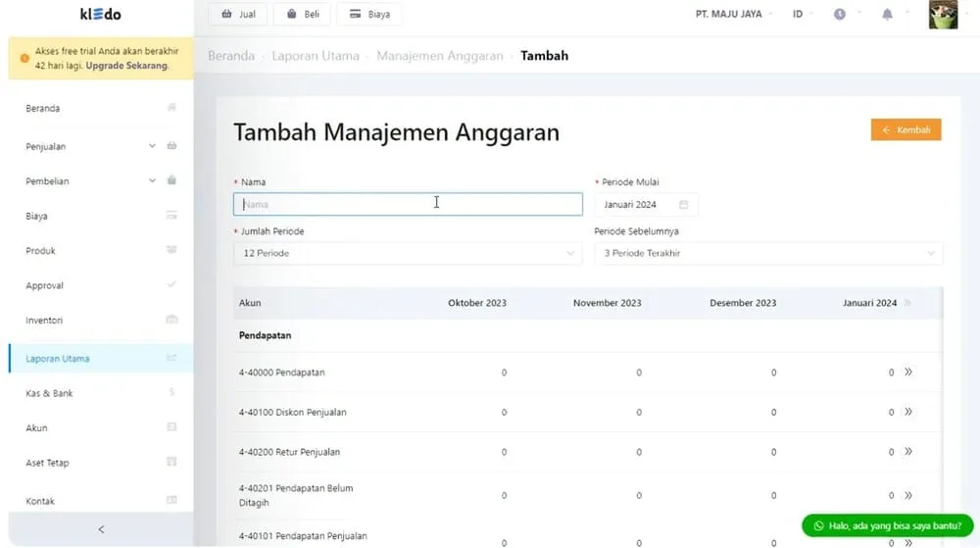Screen dimensions: 980x548
Task: Click the Kembali button
Action: pos(906,130)
